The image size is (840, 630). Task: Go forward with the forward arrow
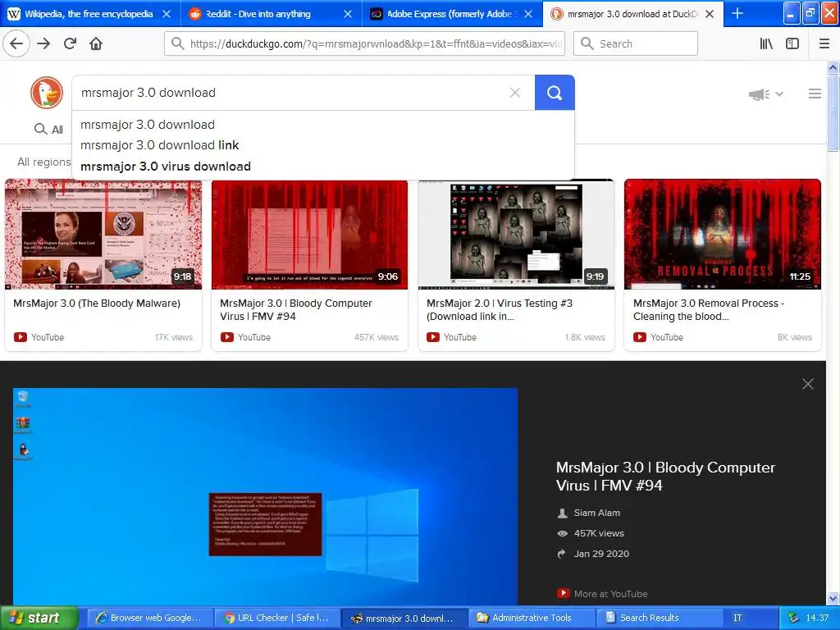tap(43, 43)
